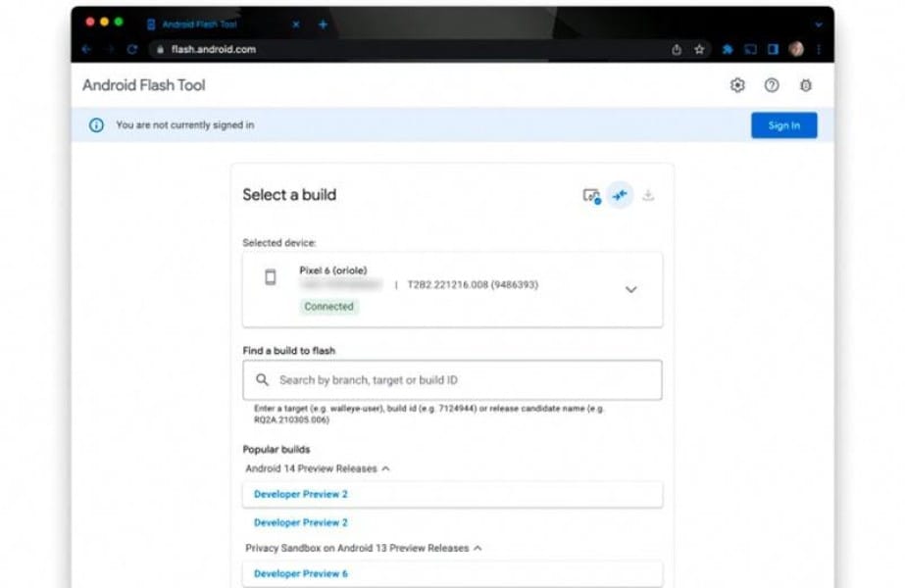This screenshot has width=905, height=588.
Task: Click the device icon beside Select a build
Action: coord(591,195)
